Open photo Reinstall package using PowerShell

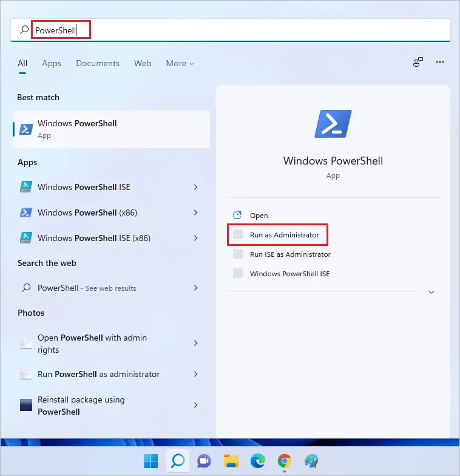point(112,406)
